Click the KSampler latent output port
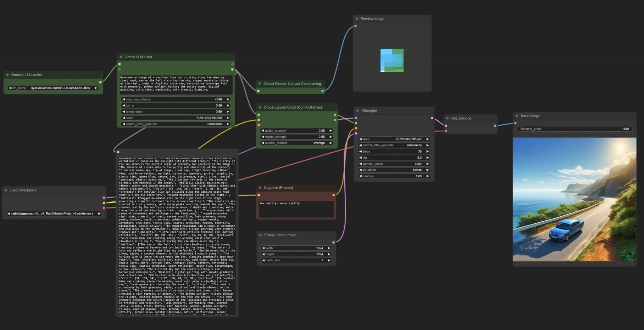The width and height of the screenshot is (644, 330). [432, 118]
